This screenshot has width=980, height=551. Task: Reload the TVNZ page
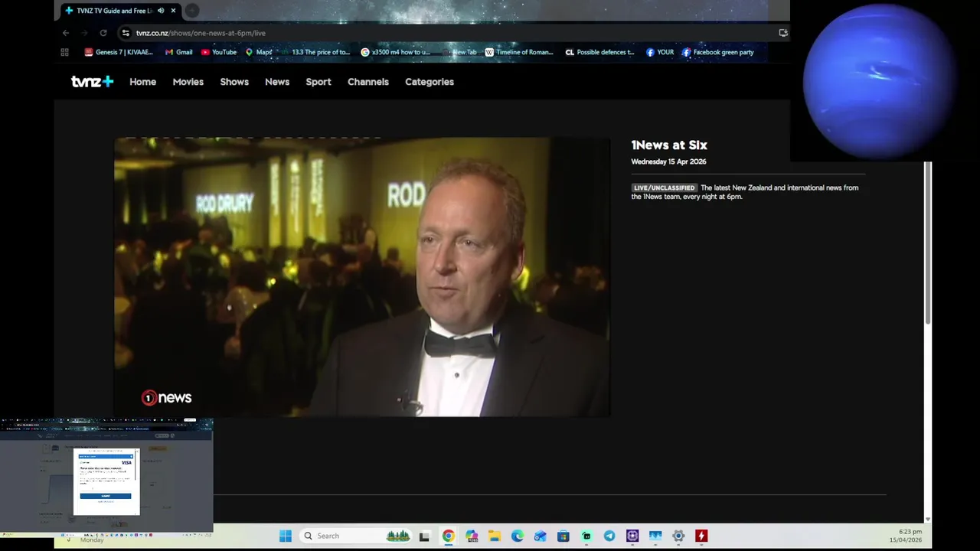pyautogui.click(x=103, y=33)
